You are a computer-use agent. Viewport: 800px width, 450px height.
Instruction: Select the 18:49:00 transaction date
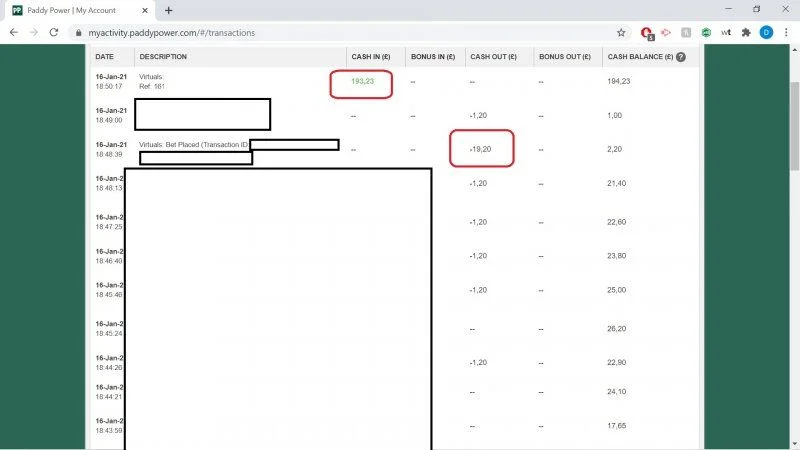click(x=111, y=115)
